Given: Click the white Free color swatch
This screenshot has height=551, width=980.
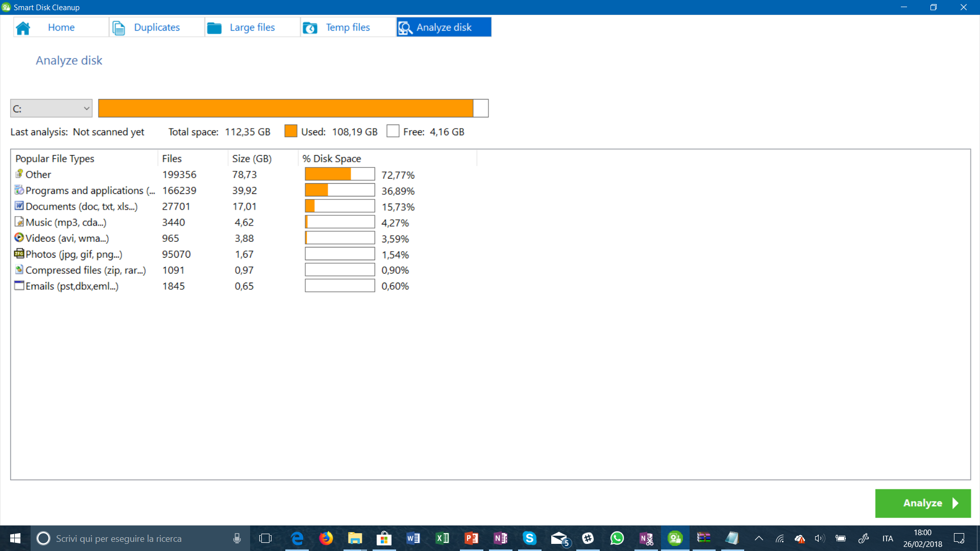Looking at the screenshot, I should (x=393, y=131).
